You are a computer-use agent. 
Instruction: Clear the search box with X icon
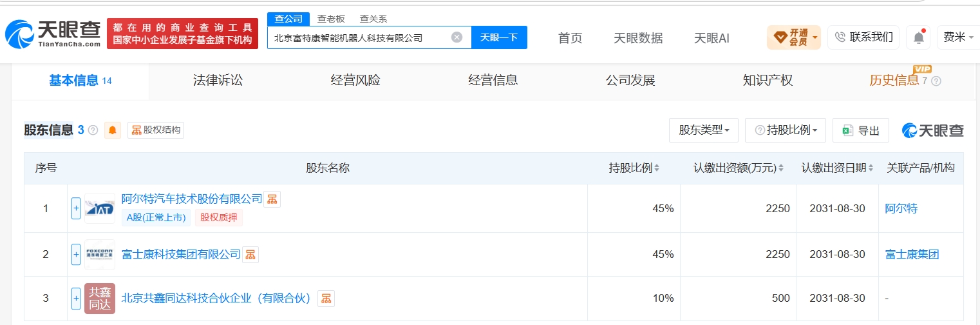[457, 37]
